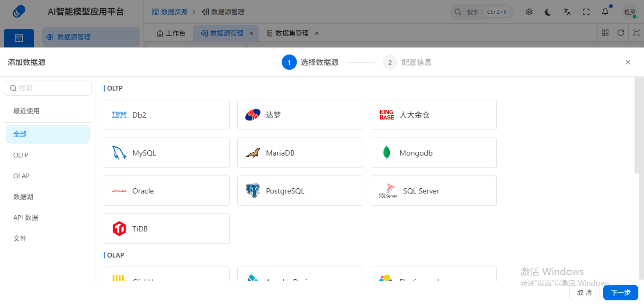Close the 添加数据源 dialog
This screenshot has height=304, width=644.
tap(628, 62)
